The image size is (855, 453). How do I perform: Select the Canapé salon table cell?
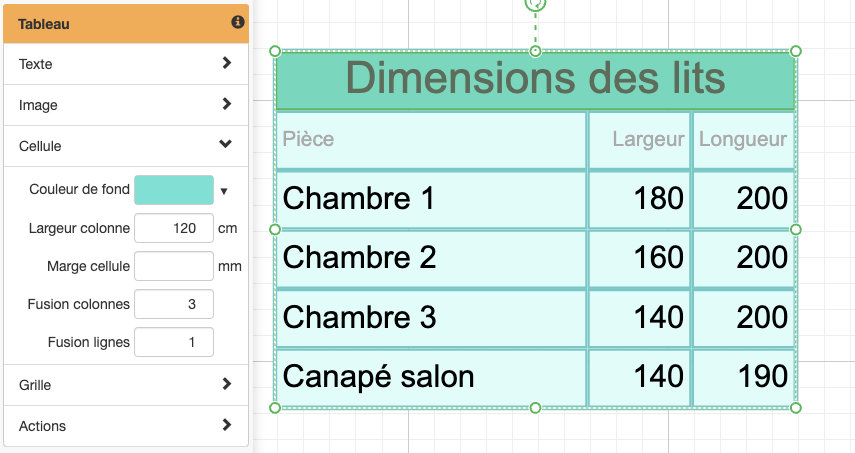430,377
